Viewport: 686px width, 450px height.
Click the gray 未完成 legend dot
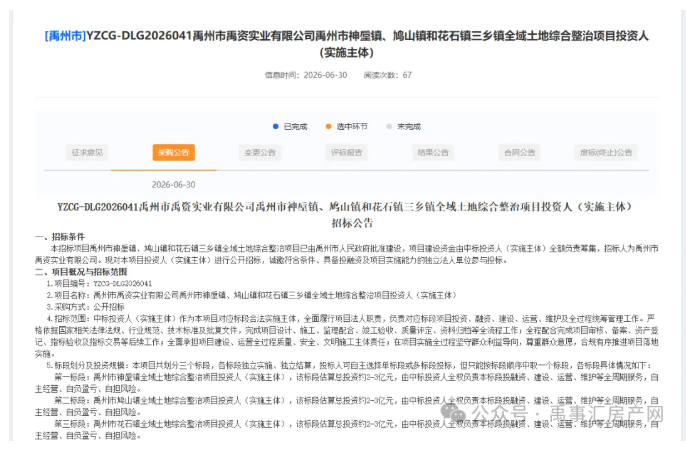point(389,126)
